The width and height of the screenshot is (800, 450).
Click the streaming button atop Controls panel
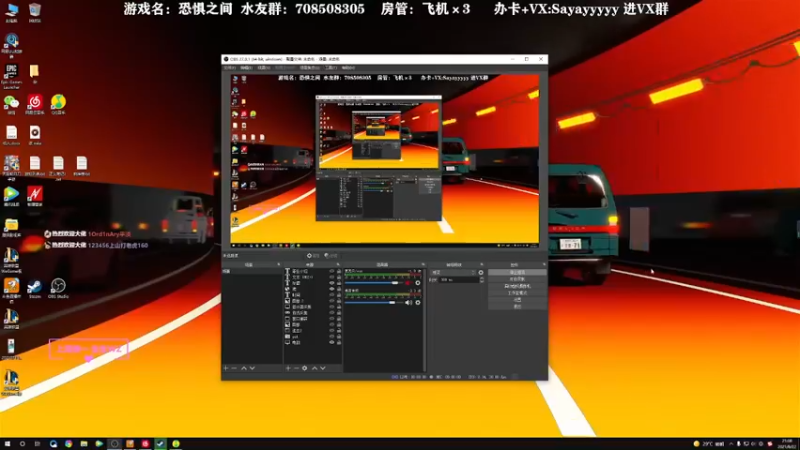(517, 272)
